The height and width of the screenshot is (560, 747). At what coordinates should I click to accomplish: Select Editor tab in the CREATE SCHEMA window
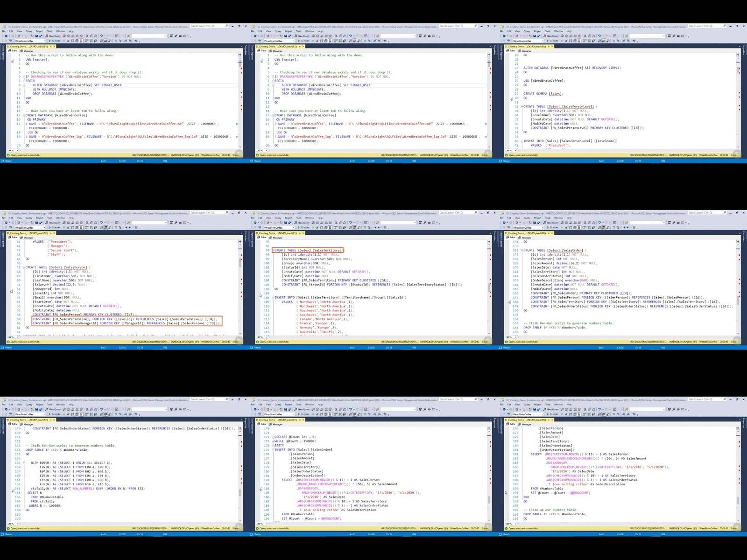tap(511, 51)
